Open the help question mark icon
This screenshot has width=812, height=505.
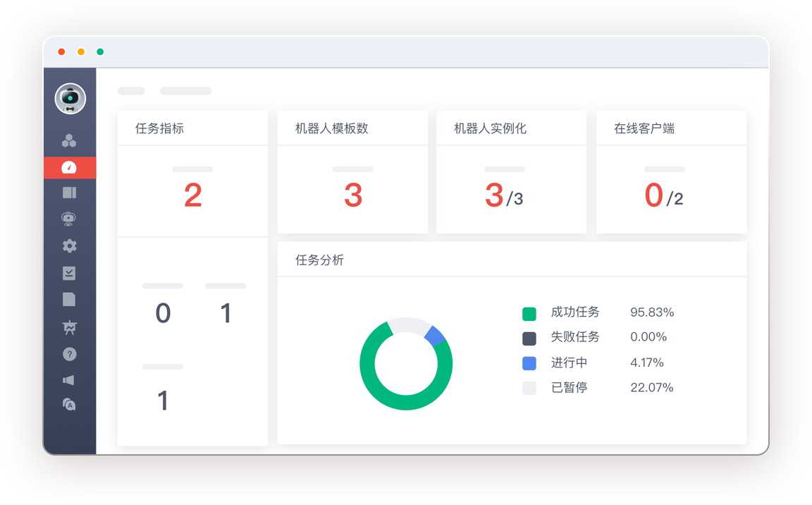[x=69, y=354]
